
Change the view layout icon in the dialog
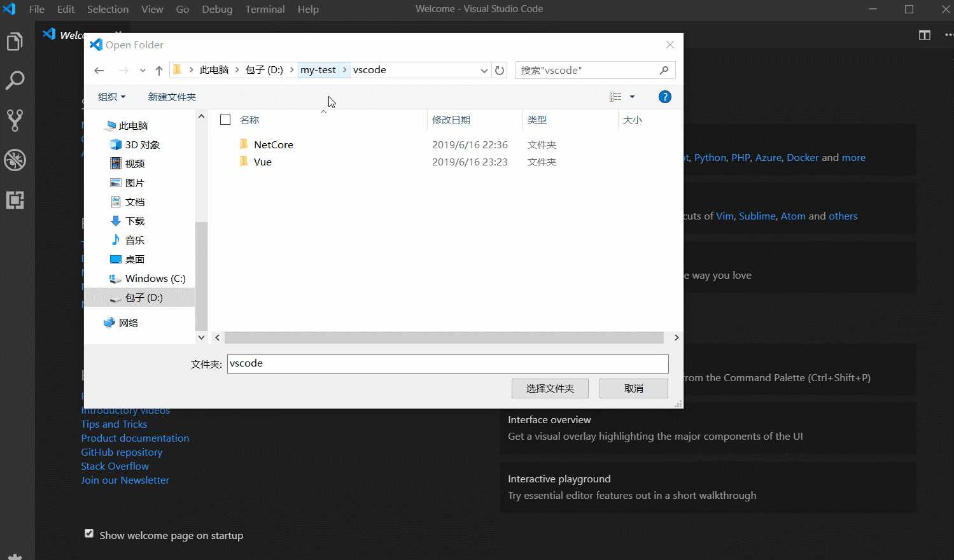click(x=615, y=97)
